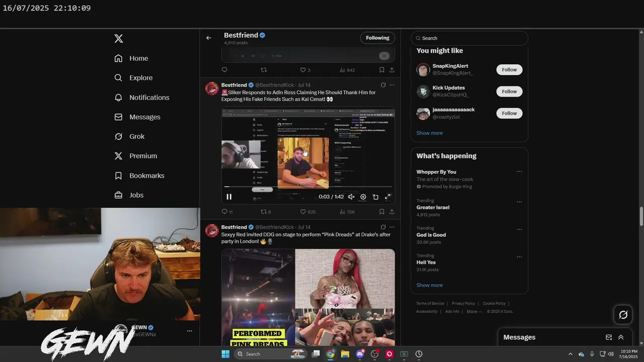The image size is (644, 362).
Task: Open Messages from the left sidebar
Action: tap(137, 117)
